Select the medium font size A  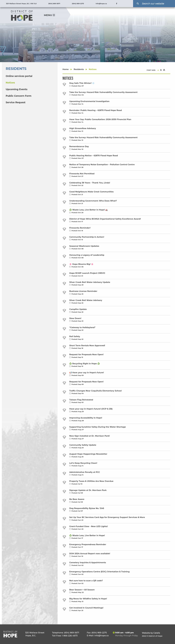161,70
